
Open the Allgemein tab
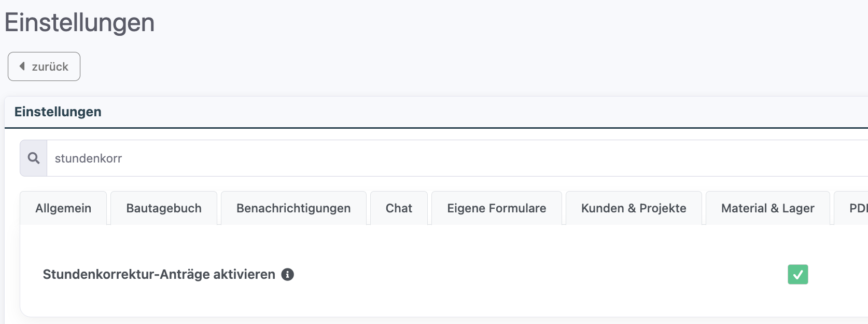pyautogui.click(x=63, y=208)
